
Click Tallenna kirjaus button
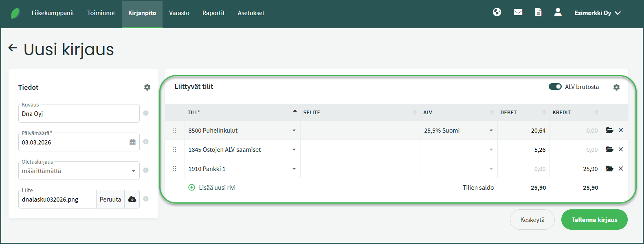pyautogui.click(x=594, y=220)
